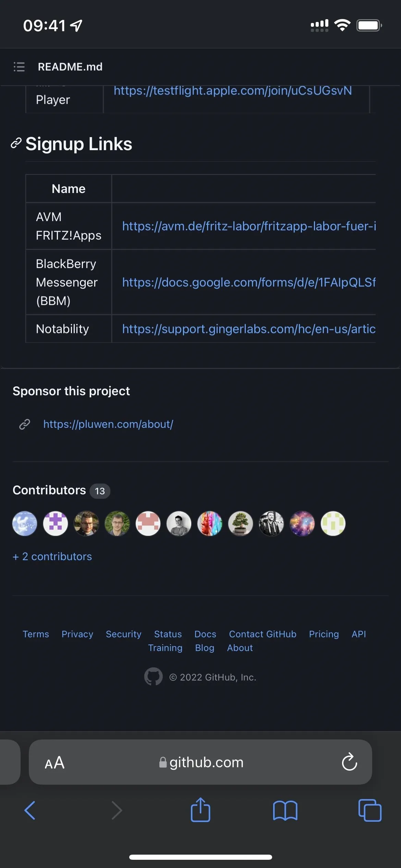The height and width of the screenshot is (868, 401).
Task: Tap the bonsai tree contributor avatar
Action: pyautogui.click(x=241, y=523)
